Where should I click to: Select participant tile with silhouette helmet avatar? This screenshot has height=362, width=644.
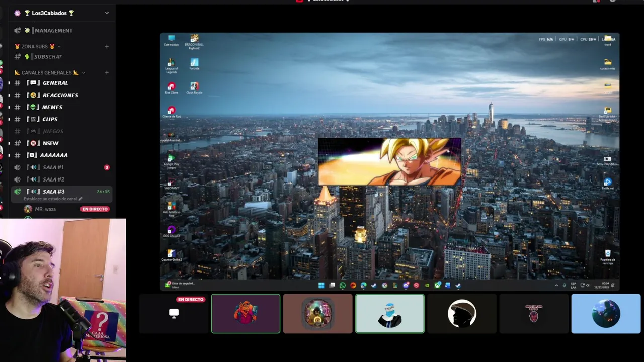462,314
